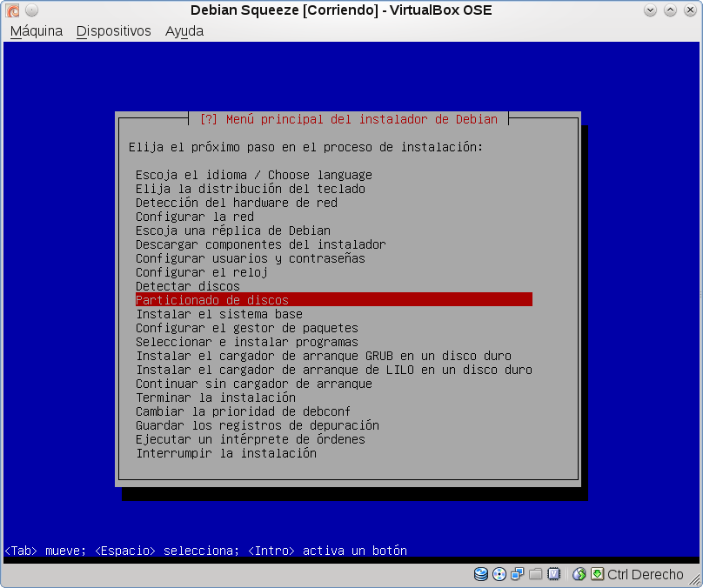Select 'Escoja una réplica de Debian'
This screenshot has height=588, width=703.
(232, 231)
